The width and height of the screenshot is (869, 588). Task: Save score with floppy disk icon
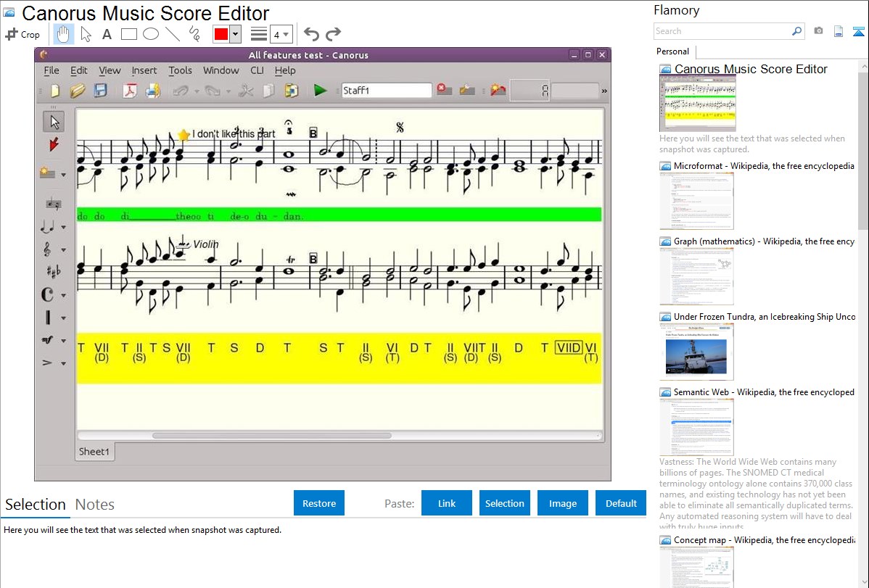pyautogui.click(x=100, y=91)
